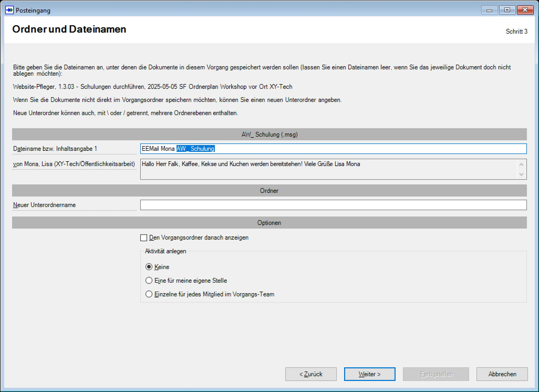The height and width of the screenshot is (392, 539).
Task: Click the 'Ordner' section header bar
Action: (269, 190)
